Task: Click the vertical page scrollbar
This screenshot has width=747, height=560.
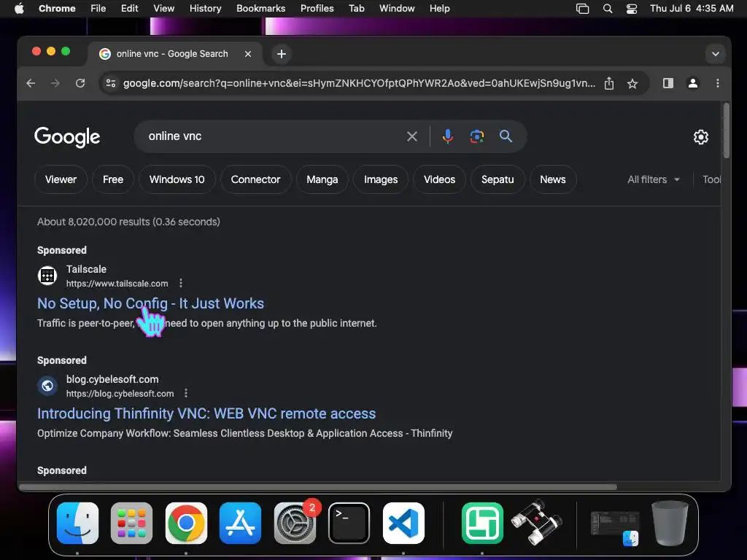Action: pos(726,131)
